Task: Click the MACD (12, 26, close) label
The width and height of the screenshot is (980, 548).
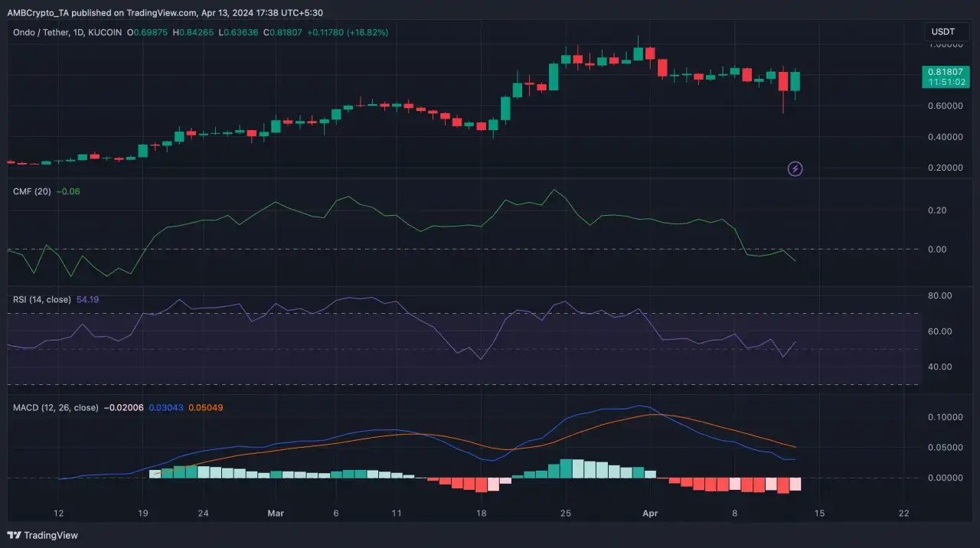Action: (55, 408)
